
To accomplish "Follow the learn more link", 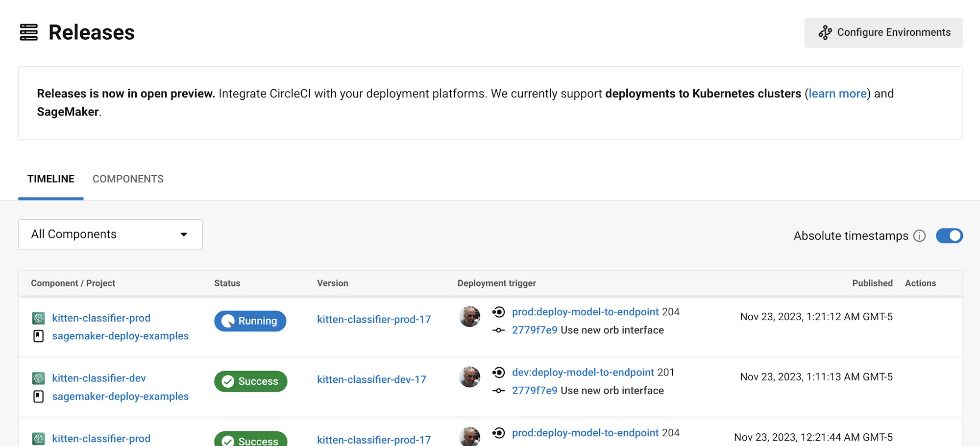I will point(837,94).
